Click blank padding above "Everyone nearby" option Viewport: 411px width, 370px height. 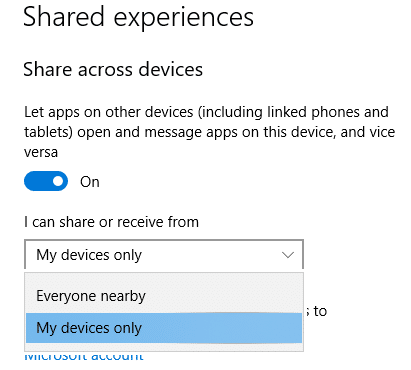164,277
